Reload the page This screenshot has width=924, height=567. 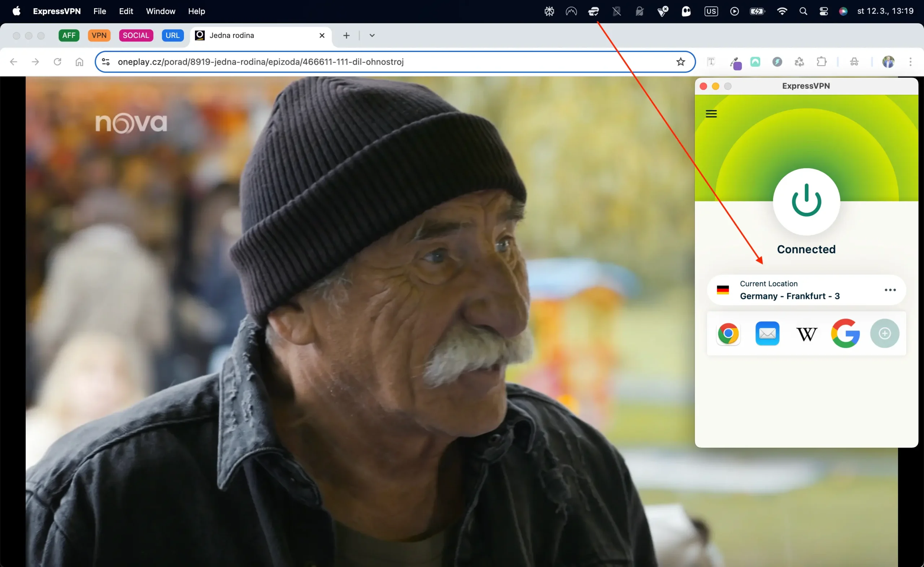57,62
